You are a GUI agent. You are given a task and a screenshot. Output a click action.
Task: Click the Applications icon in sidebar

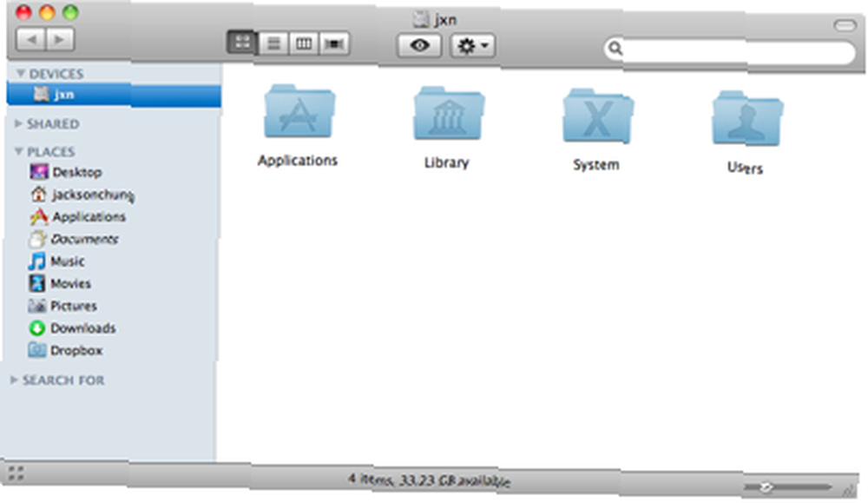[x=38, y=216]
